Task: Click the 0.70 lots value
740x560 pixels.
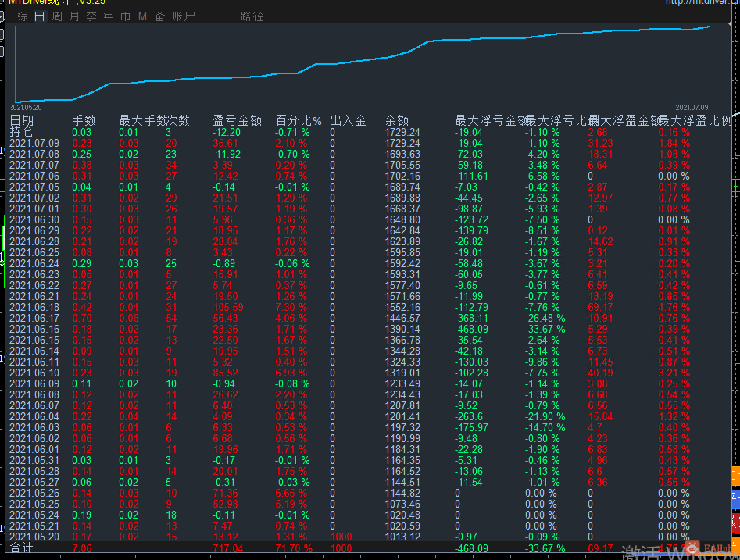Action: pos(82,318)
